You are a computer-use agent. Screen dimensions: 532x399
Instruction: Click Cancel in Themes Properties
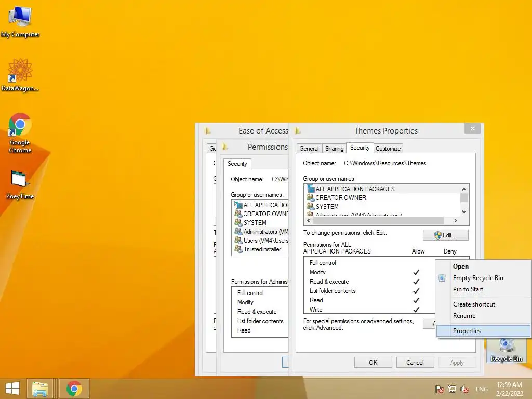click(415, 362)
